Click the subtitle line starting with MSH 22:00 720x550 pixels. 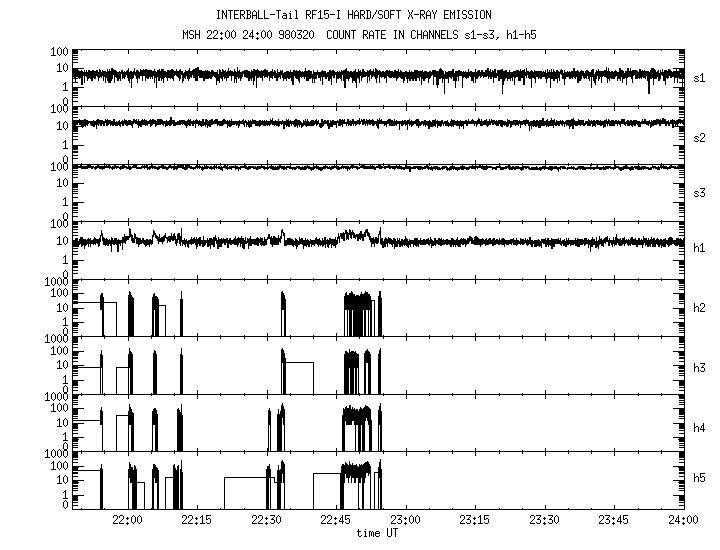pyautogui.click(x=354, y=35)
